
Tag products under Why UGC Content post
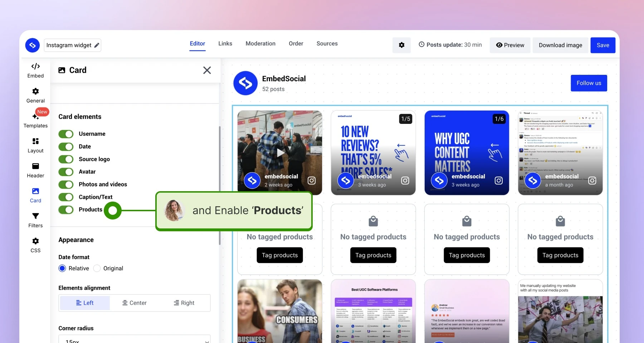point(467,255)
